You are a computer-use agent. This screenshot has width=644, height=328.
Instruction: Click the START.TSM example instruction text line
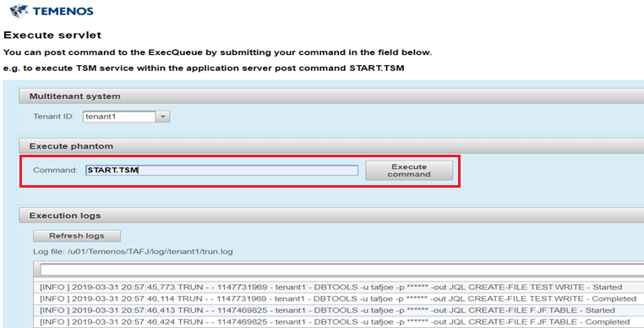pos(204,68)
